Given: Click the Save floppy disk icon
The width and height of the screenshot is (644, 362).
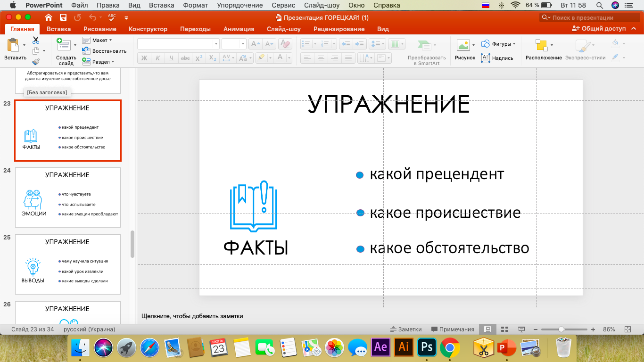Looking at the screenshot, I should (x=63, y=17).
